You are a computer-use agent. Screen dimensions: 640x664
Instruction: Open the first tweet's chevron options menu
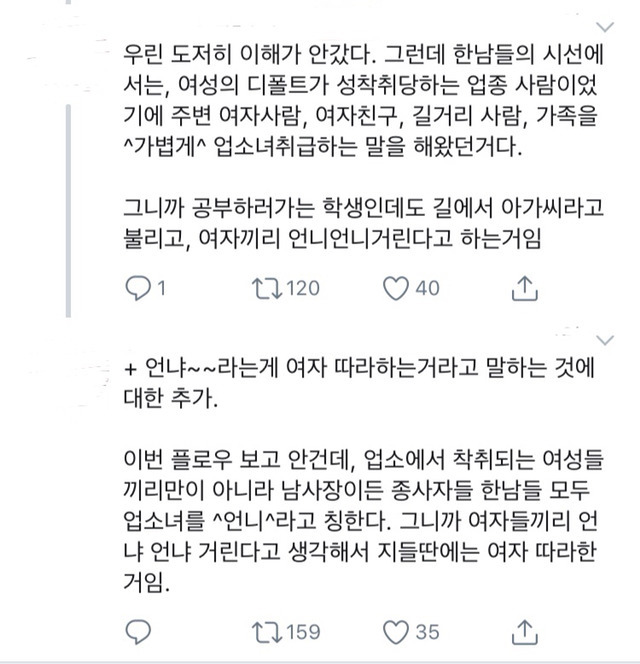tap(605, 24)
